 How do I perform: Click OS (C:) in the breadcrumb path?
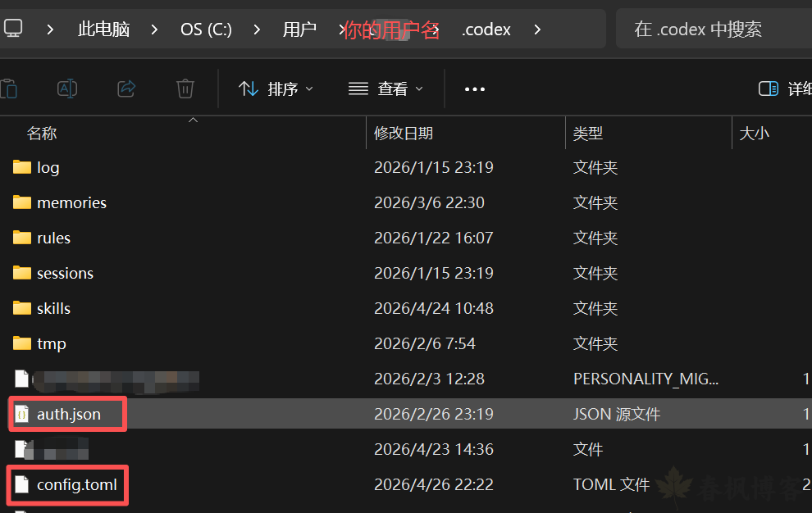click(x=206, y=29)
